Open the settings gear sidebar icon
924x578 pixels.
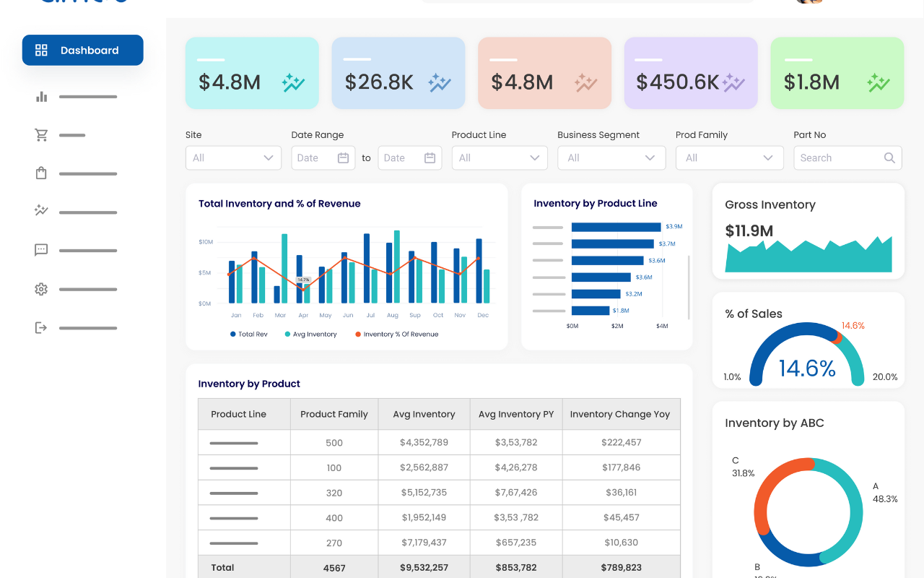point(41,289)
